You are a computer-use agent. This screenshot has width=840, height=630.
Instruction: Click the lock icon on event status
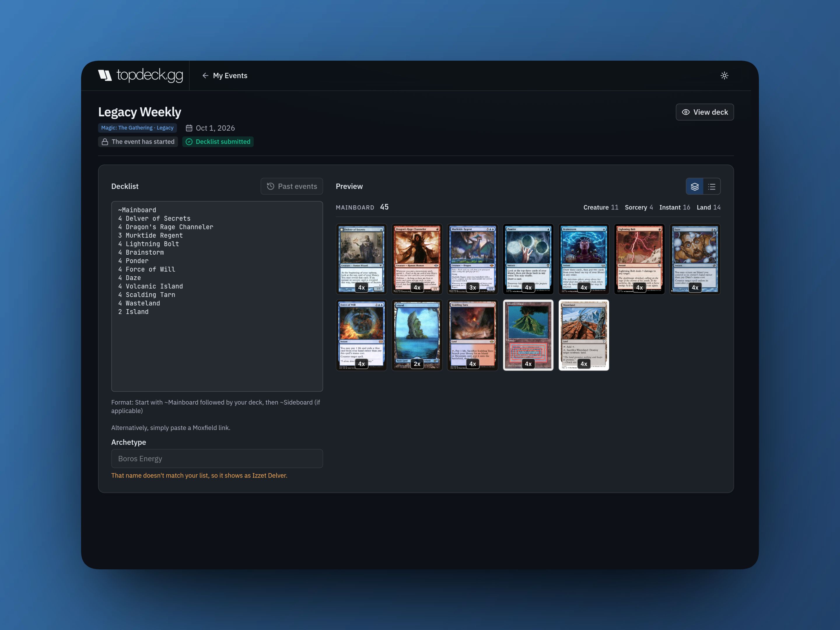point(105,142)
